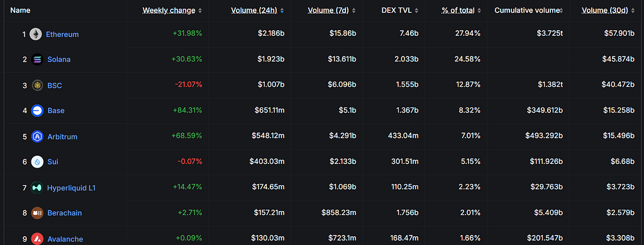
Task: Select the 27.94% of total cell
Action: point(467,34)
